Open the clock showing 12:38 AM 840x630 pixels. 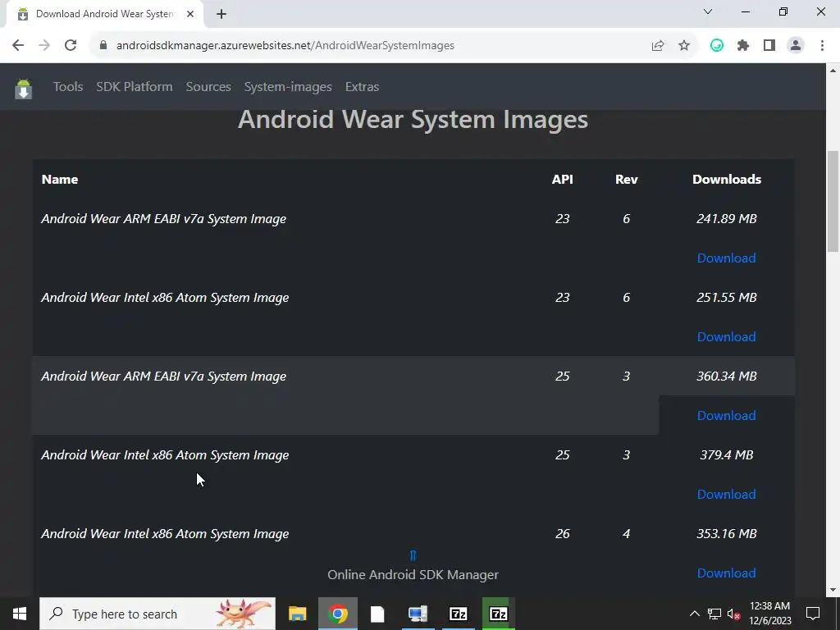click(x=769, y=614)
